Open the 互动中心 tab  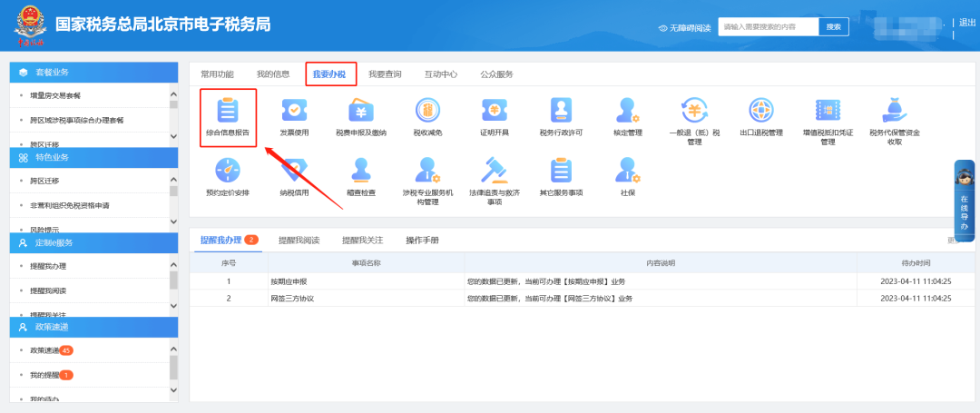(x=441, y=74)
